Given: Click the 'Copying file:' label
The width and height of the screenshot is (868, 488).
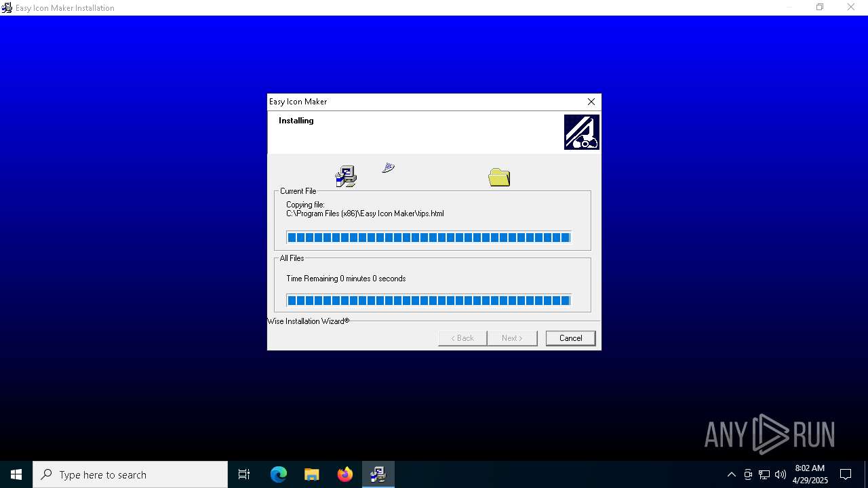Looking at the screenshot, I should pyautogui.click(x=305, y=205).
